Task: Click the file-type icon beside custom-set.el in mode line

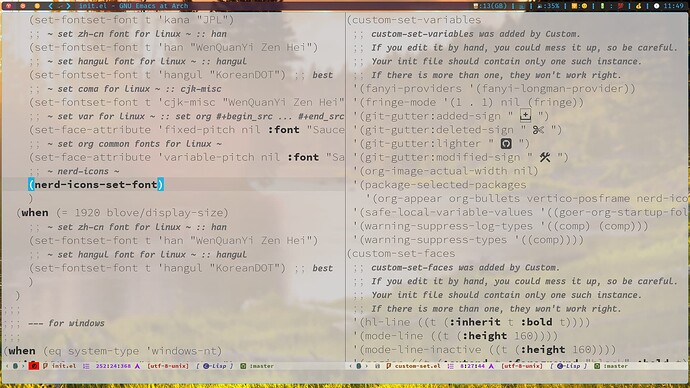Action: [388, 366]
